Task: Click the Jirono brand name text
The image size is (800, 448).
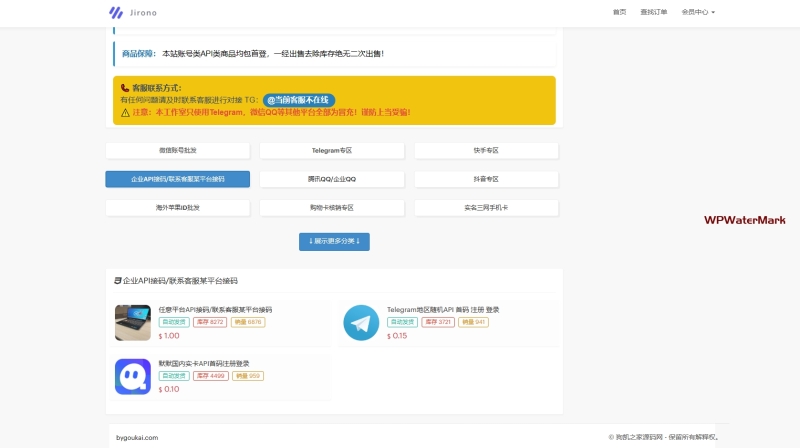Action: (143, 13)
